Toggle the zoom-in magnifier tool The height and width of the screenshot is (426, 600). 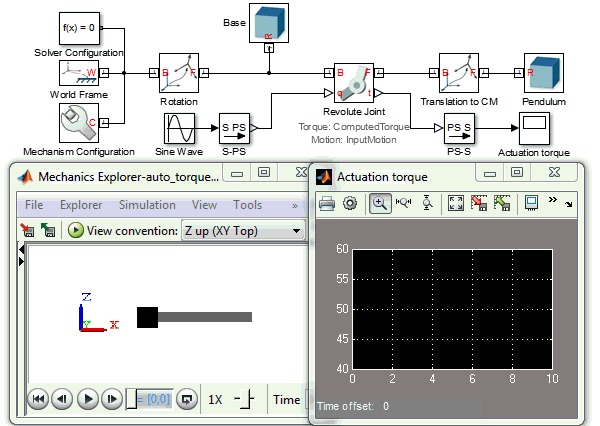point(380,203)
